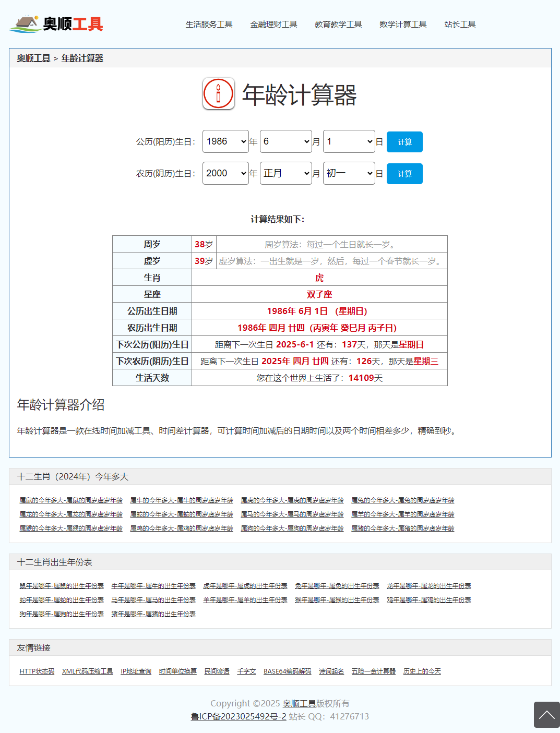Open the 虎年是哪年 birth year table link

(x=245, y=586)
